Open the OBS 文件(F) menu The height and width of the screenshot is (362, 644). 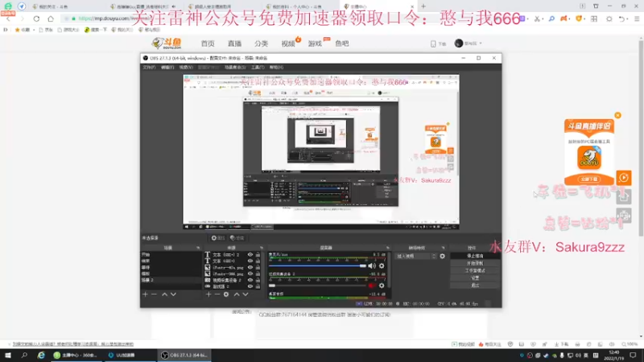(149, 68)
